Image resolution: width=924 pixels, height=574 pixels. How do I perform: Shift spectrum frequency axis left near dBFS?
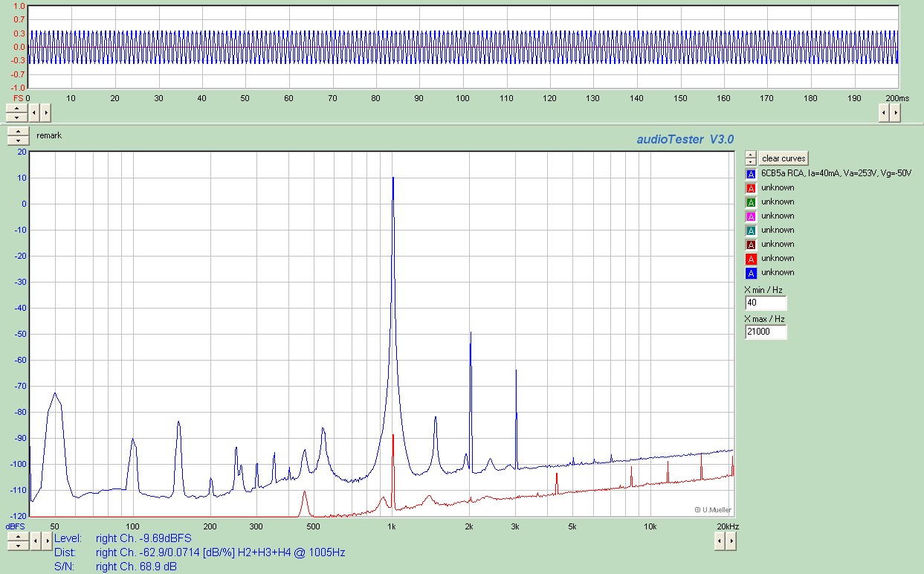[35, 541]
